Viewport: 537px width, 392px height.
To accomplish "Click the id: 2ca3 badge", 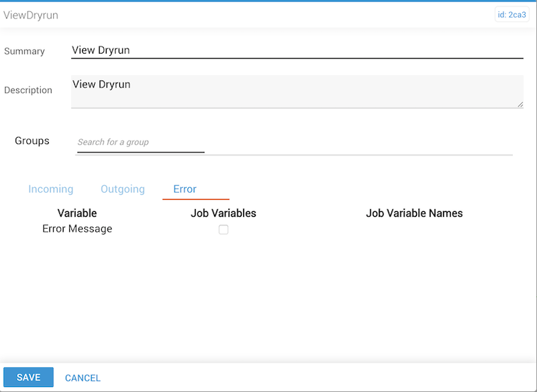I will tap(512, 15).
